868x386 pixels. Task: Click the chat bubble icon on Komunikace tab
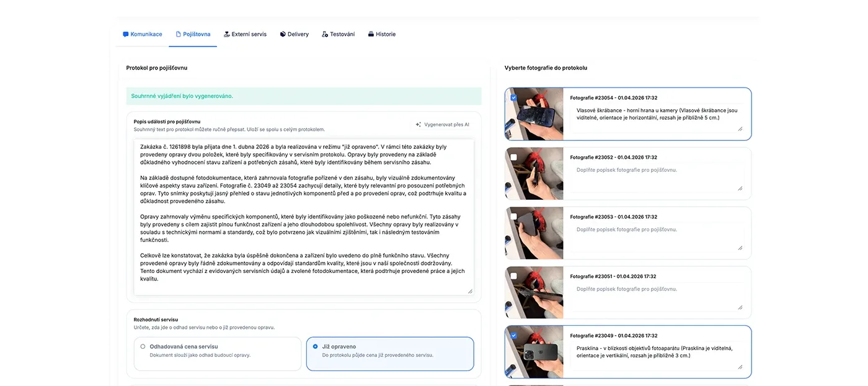125,34
